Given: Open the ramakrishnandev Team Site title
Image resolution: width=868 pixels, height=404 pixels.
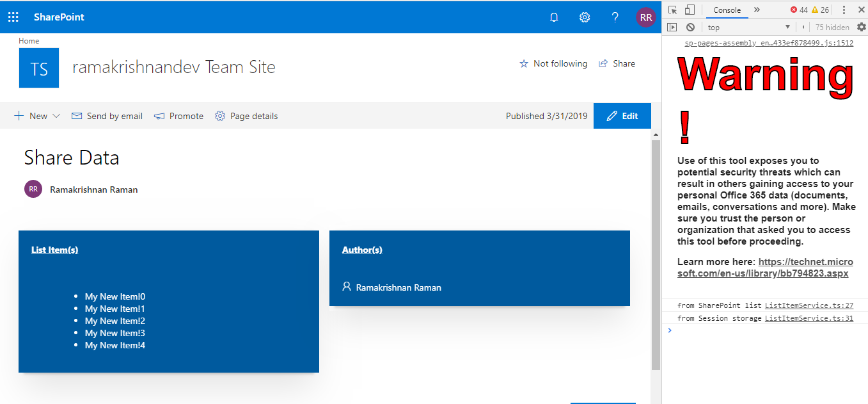Looking at the screenshot, I should (174, 67).
